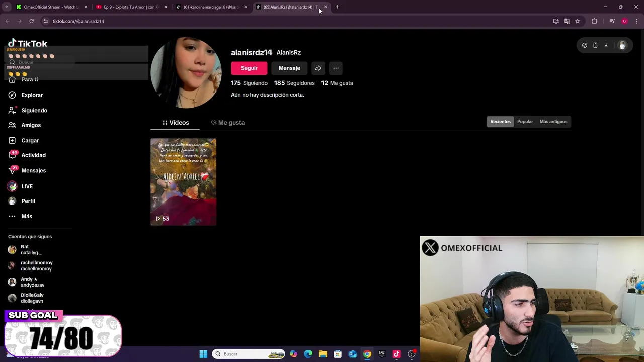This screenshot has width=644, height=362.
Task: Open Nat natallyg account
Action: 31,250
